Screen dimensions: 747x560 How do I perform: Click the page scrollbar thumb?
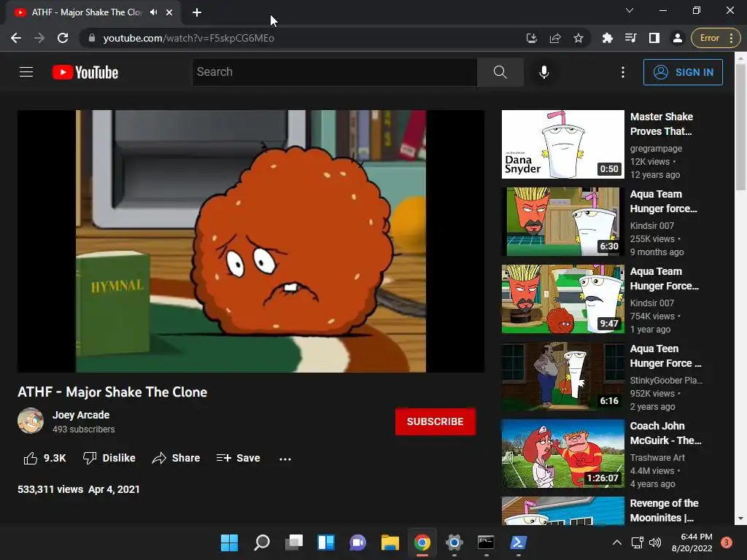coord(740,127)
